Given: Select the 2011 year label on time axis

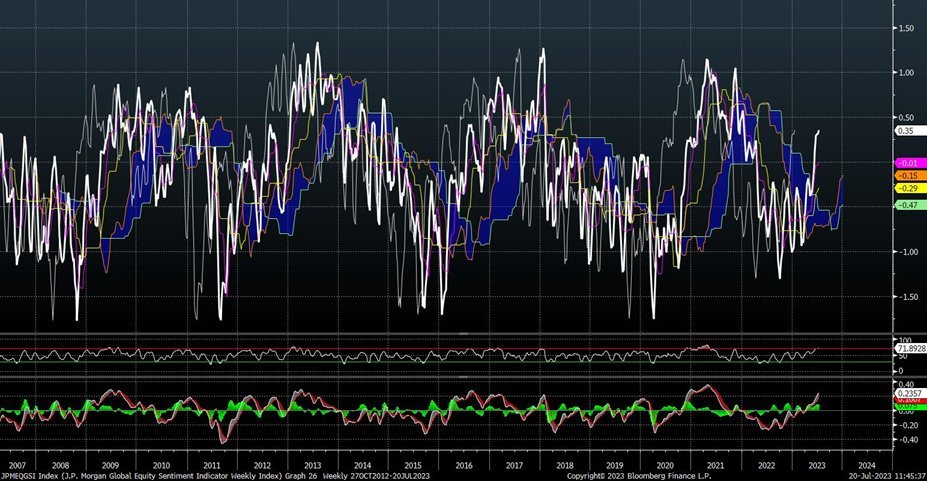Looking at the screenshot, I should pos(212,466).
